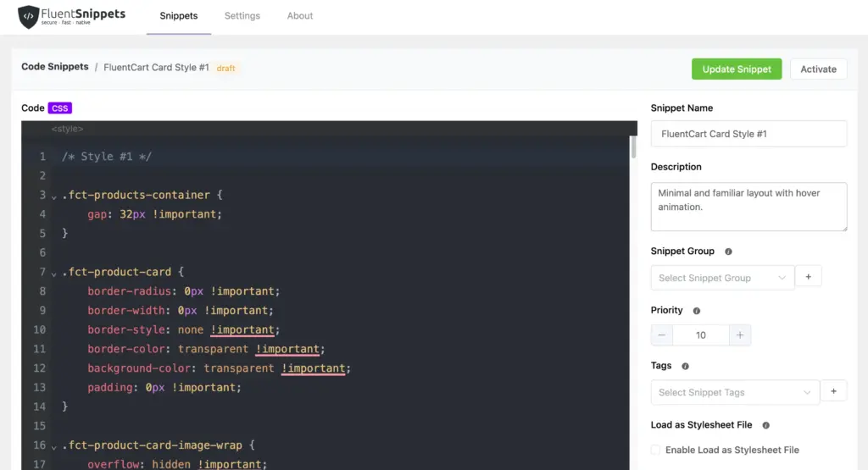The height and width of the screenshot is (470, 868).
Task: Show Load as Stylesheet File info icon
Action: point(766,425)
